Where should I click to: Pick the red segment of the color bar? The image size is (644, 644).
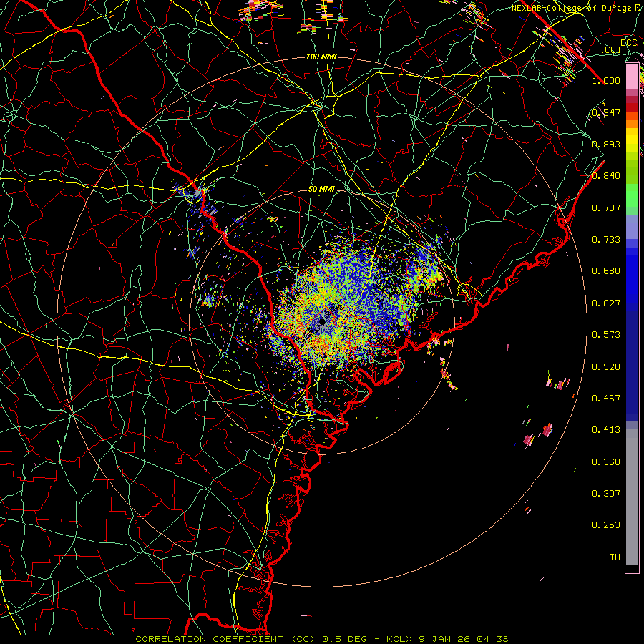pos(632,107)
